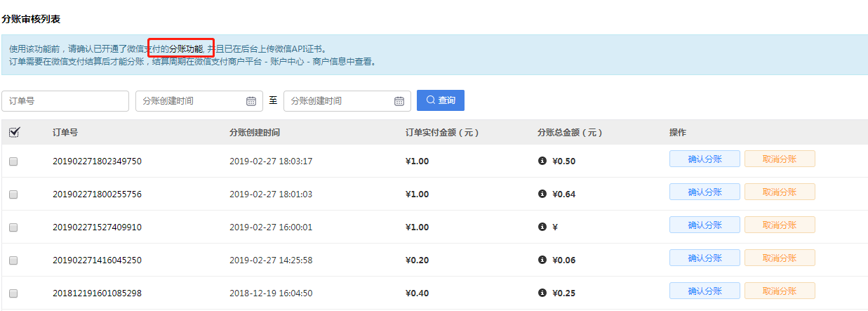Open calendar icon in start date field
868x311 pixels.
[x=251, y=101]
